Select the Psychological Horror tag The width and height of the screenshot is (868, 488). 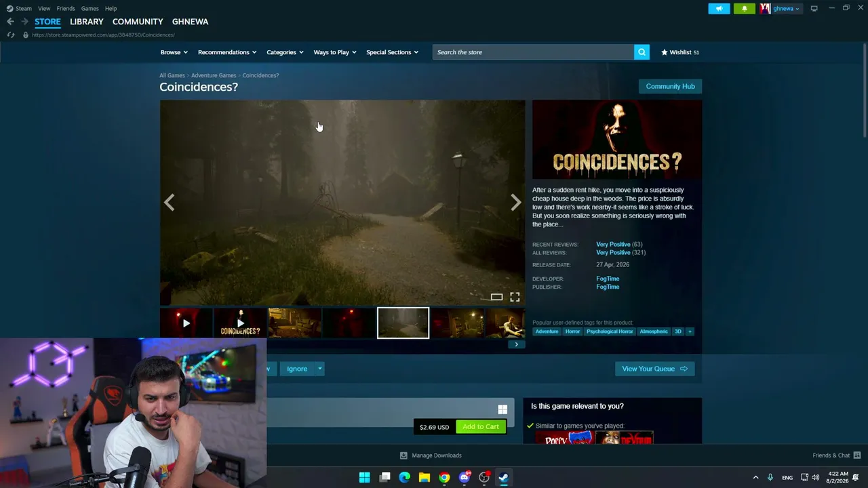click(x=610, y=331)
